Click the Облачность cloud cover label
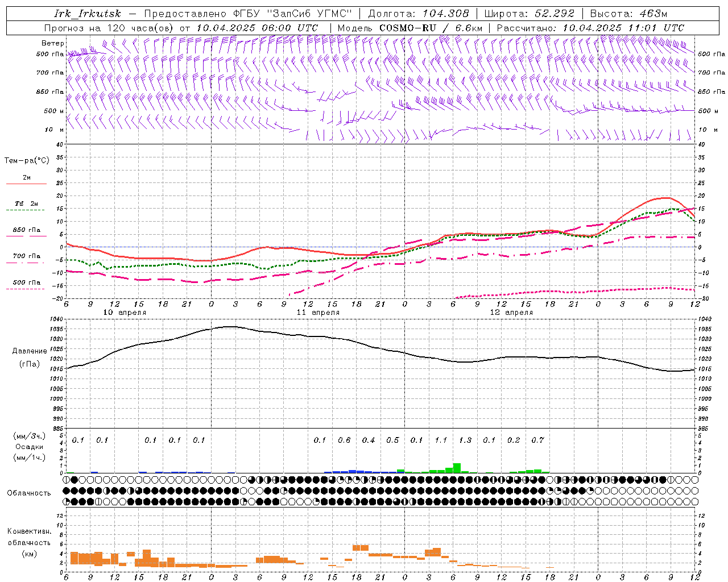 [29, 493]
